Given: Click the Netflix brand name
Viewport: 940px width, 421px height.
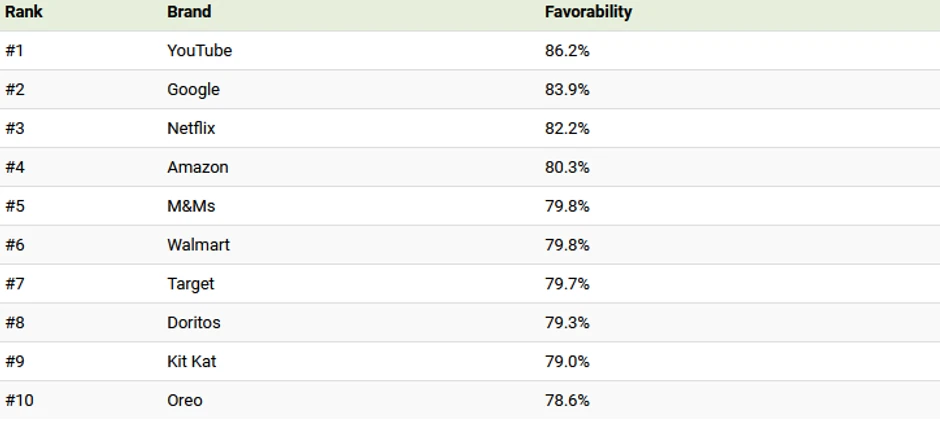Looking at the screenshot, I should [x=191, y=128].
